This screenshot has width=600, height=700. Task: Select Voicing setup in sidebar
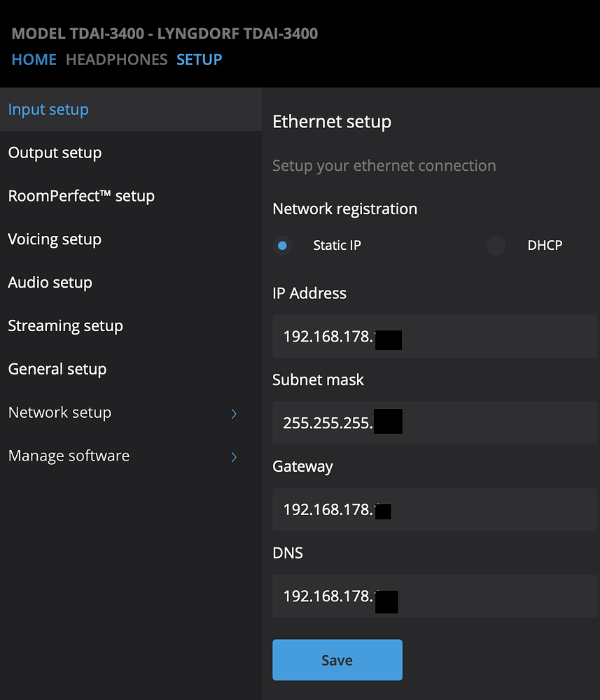pos(55,239)
